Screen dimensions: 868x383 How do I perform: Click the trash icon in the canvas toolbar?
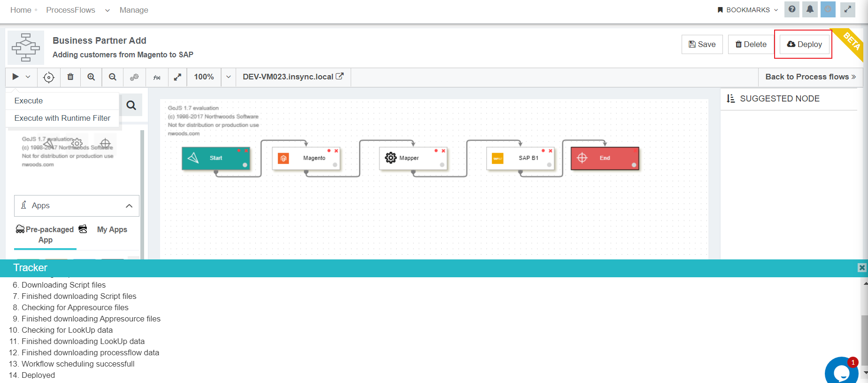[70, 77]
